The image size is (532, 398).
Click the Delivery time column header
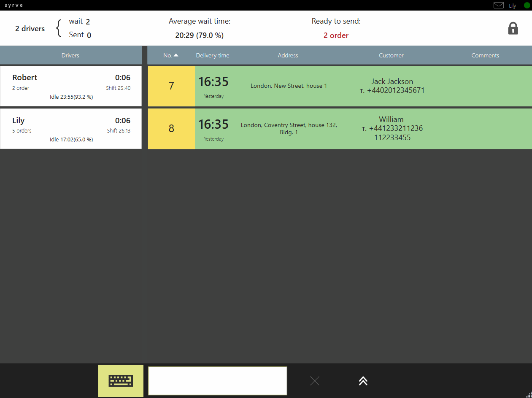point(213,55)
